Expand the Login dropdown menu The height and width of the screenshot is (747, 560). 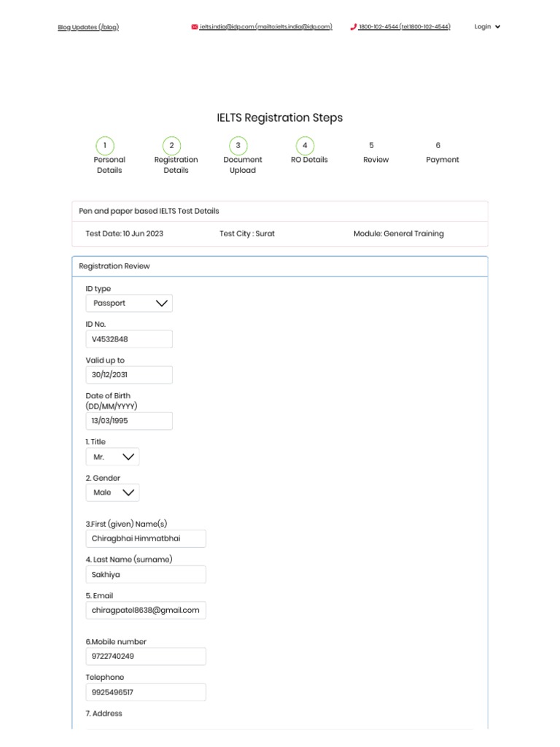(487, 27)
